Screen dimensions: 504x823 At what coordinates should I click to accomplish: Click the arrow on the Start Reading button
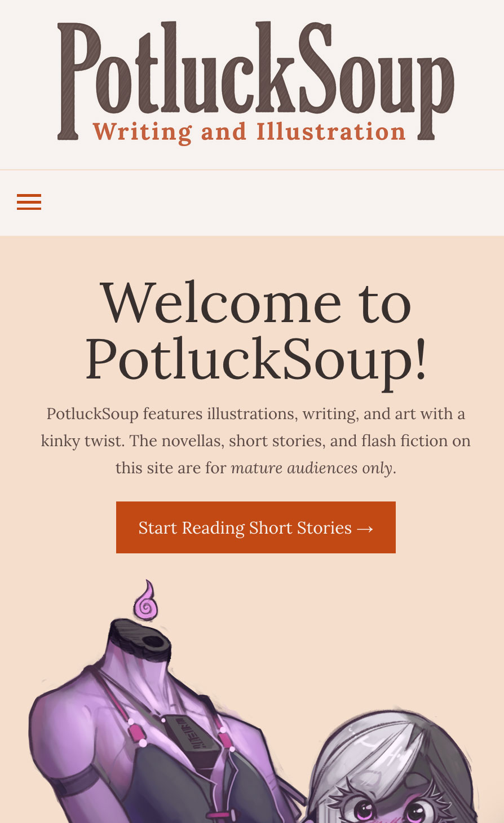point(365,528)
